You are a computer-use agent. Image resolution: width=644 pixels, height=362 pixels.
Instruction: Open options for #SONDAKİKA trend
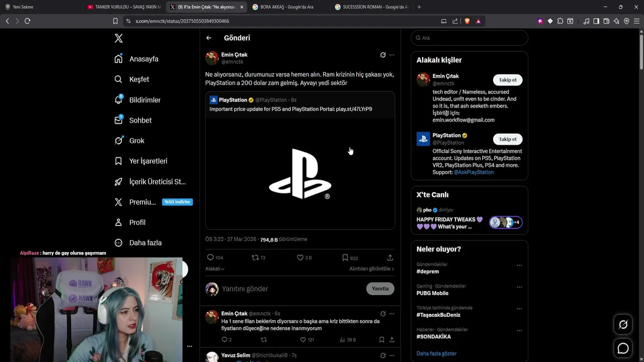[x=519, y=331]
